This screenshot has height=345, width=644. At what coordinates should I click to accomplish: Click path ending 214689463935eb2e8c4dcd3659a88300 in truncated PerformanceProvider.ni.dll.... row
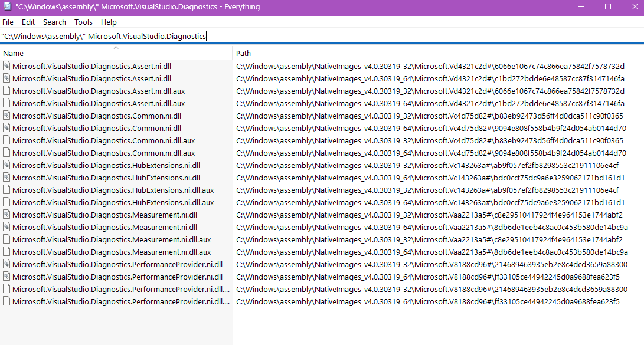[431, 289]
